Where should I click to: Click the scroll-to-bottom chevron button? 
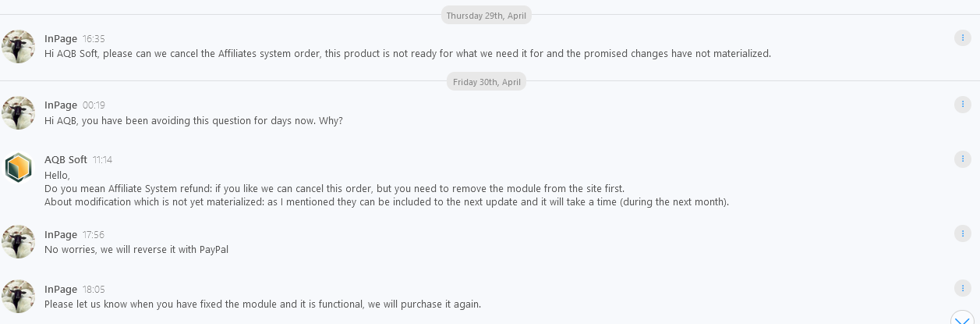click(x=962, y=319)
